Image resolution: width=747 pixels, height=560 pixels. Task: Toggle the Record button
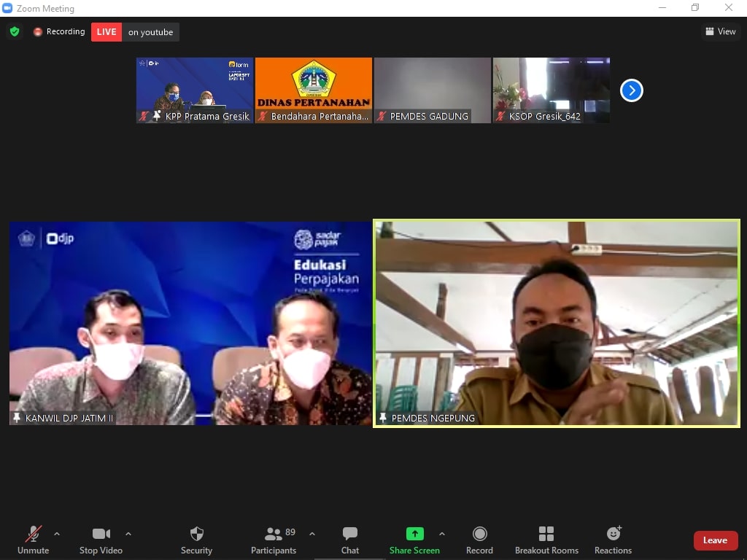click(x=479, y=540)
